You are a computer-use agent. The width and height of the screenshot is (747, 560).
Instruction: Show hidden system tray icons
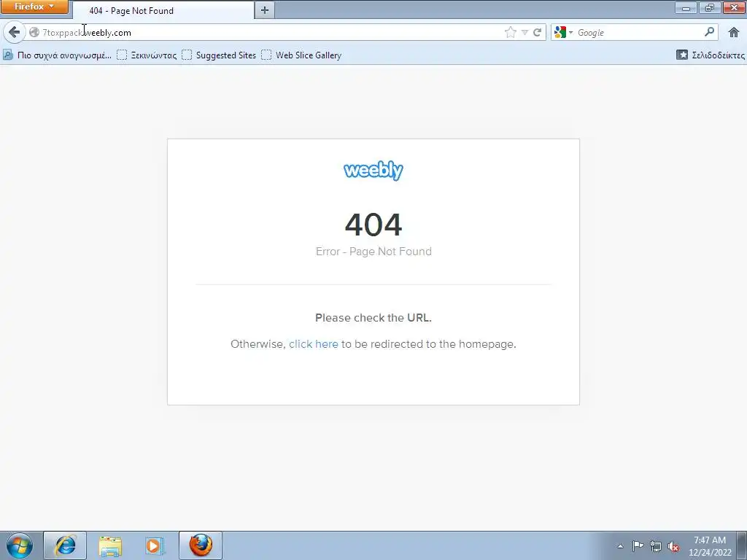pyautogui.click(x=620, y=546)
